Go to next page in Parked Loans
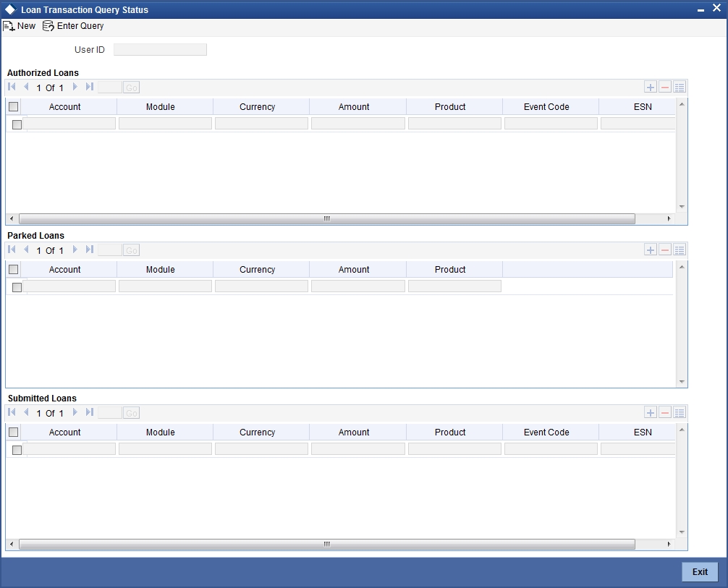This screenshot has height=588, width=728. tap(75, 250)
